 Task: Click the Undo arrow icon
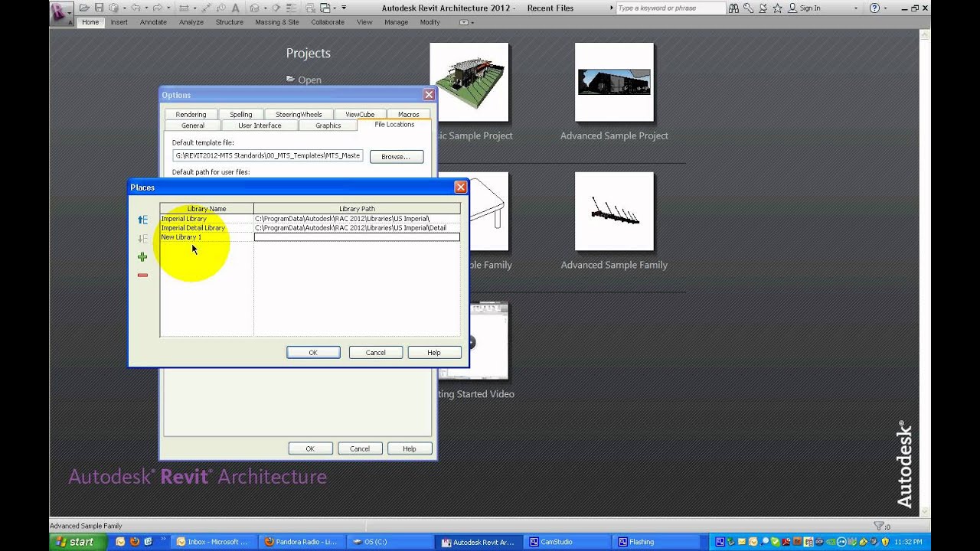(136, 8)
